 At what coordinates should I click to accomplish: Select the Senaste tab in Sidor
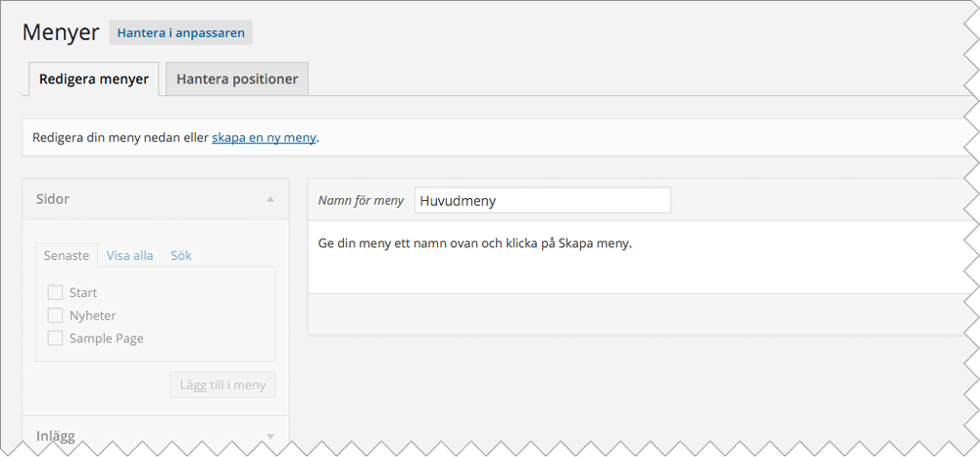point(67,256)
